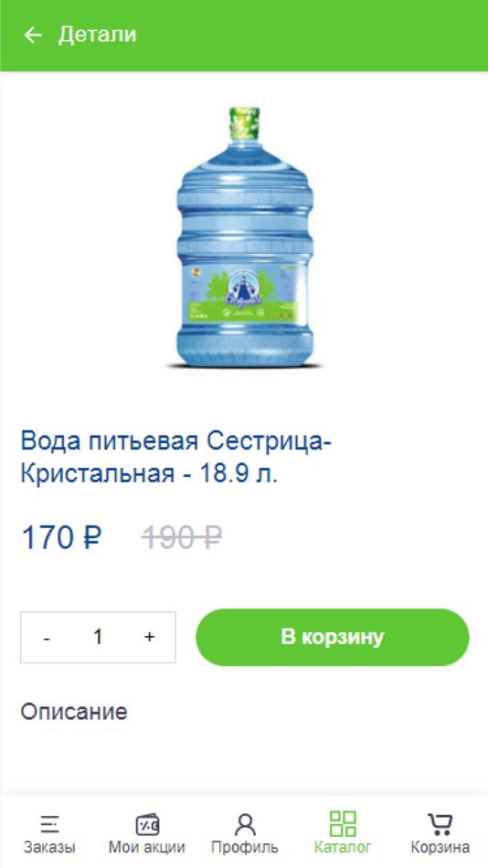Viewport: 488px width, 868px height.
Task: Open the Корзина cart icon
Action: 440,824
